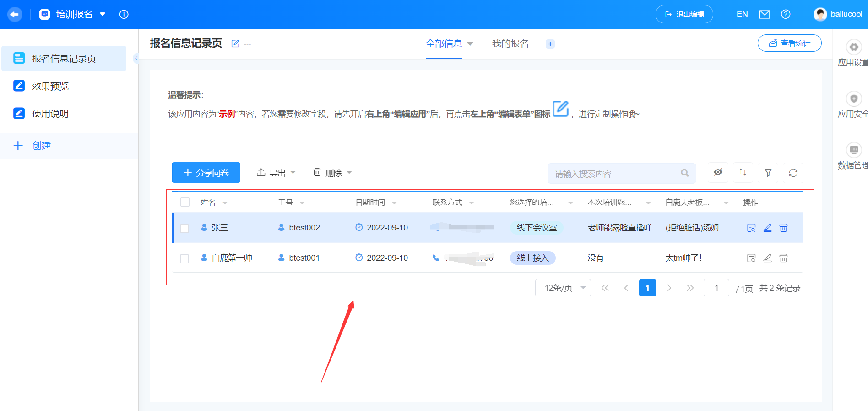The height and width of the screenshot is (411, 868).
Task: Click the 退出编辑 button
Action: pyautogui.click(x=684, y=14)
